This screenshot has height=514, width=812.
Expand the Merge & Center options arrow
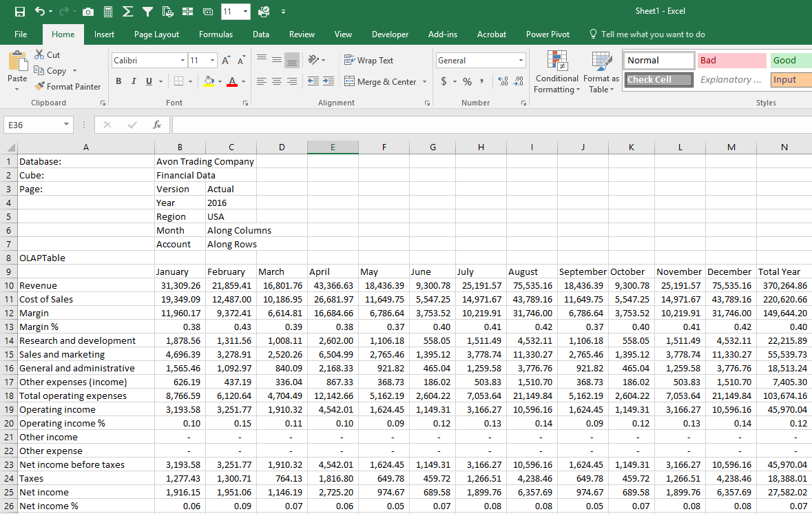[x=425, y=81]
